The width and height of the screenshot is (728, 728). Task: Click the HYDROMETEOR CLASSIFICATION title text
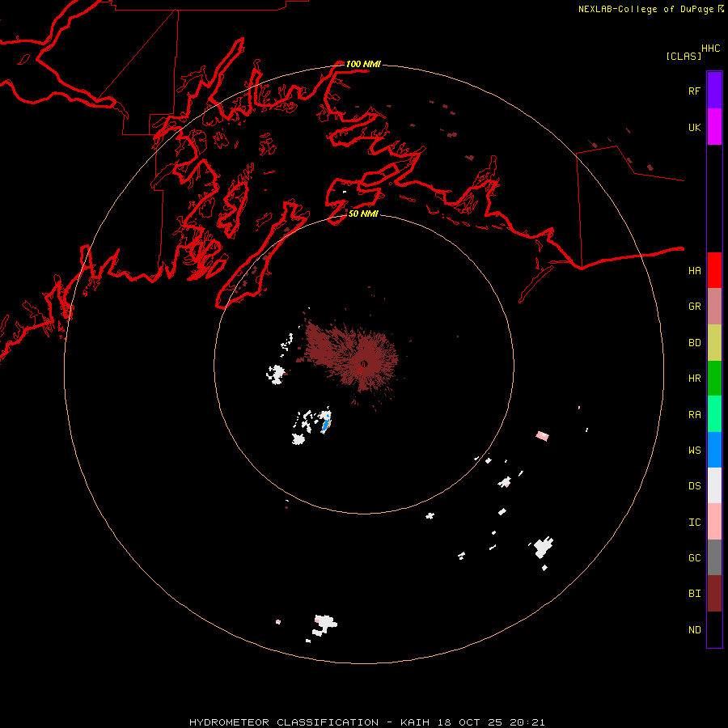284,722
